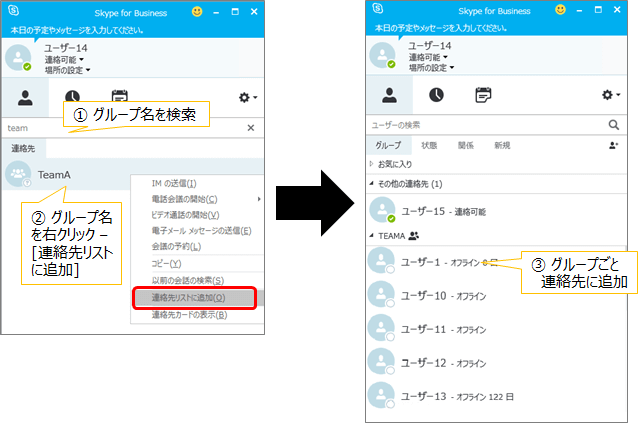Open conversation history clock icon in left window
The image size is (638, 423).
click(x=72, y=96)
